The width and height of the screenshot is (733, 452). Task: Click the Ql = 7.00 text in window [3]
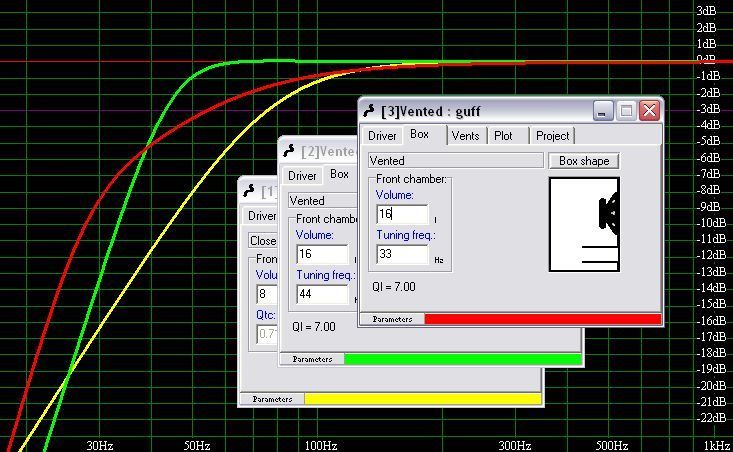(x=394, y=287)
